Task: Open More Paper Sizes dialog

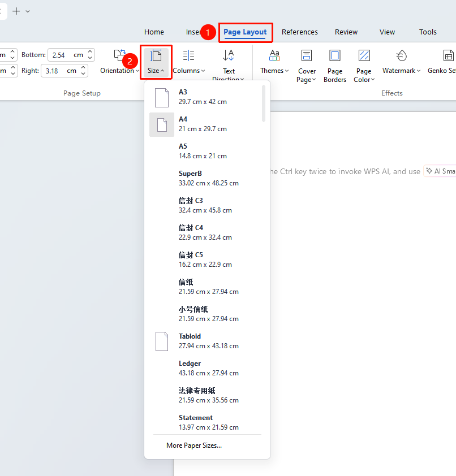Action: tap(194, 445)
